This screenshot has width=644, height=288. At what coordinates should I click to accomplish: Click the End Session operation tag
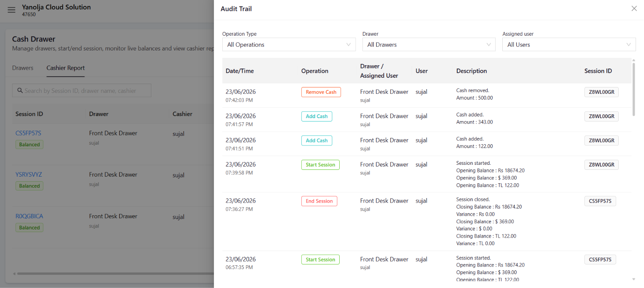pyautogui.click(x=319, y=201)
